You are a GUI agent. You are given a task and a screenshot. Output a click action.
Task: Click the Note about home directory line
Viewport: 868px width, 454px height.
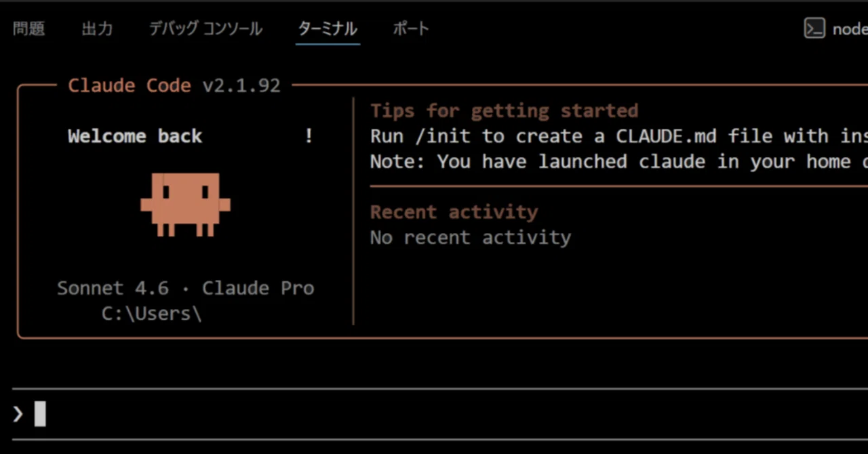pos(619,162)
